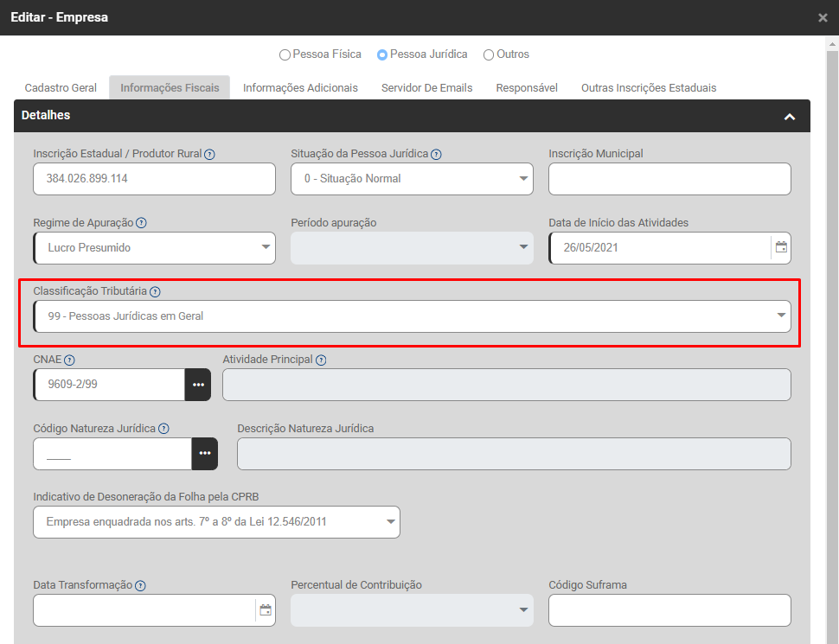Close the Editar - Empresa dialog
Image resolution: width=839 pixels, height=644 pixels.
(x=823, y=17)
